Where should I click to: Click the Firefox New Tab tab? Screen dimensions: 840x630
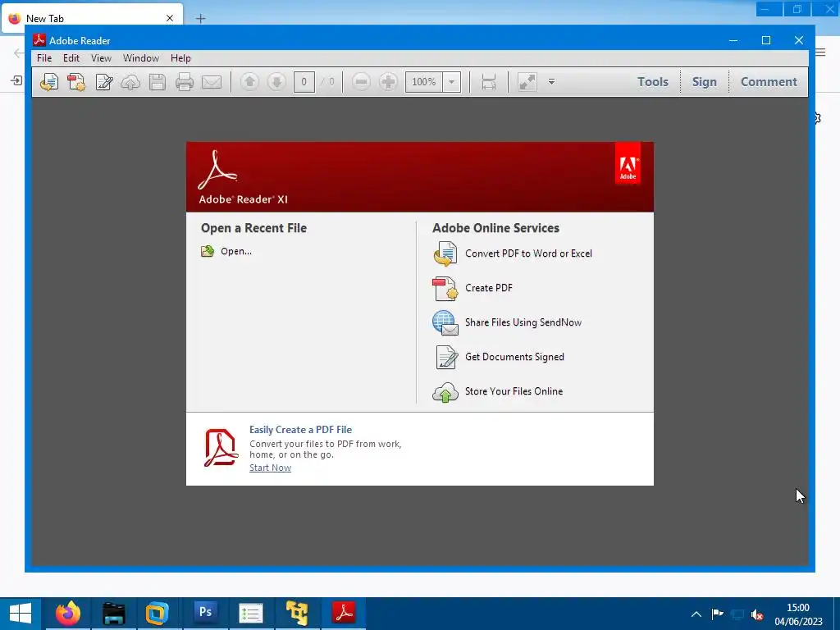click(x=92, y=18)
